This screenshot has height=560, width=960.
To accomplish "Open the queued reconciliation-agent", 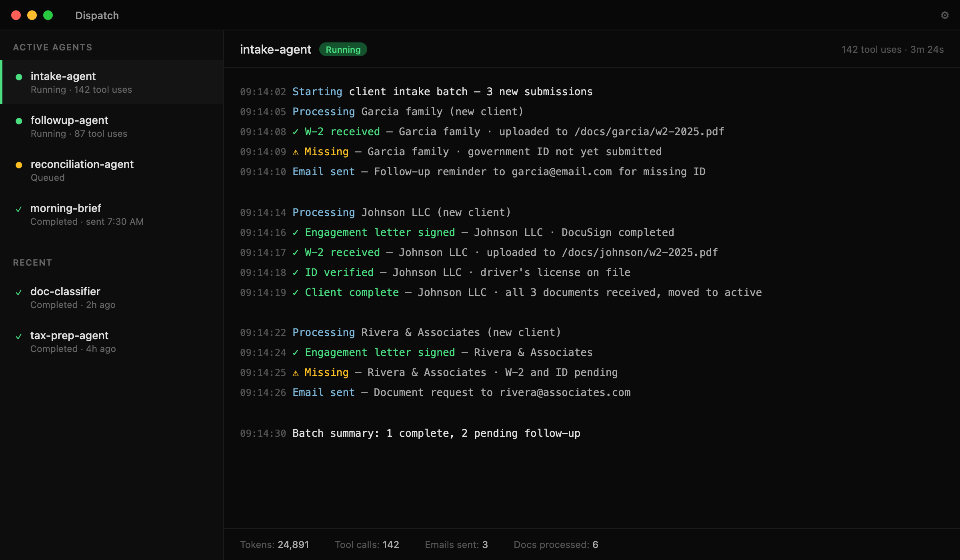I will pos(112,170).
